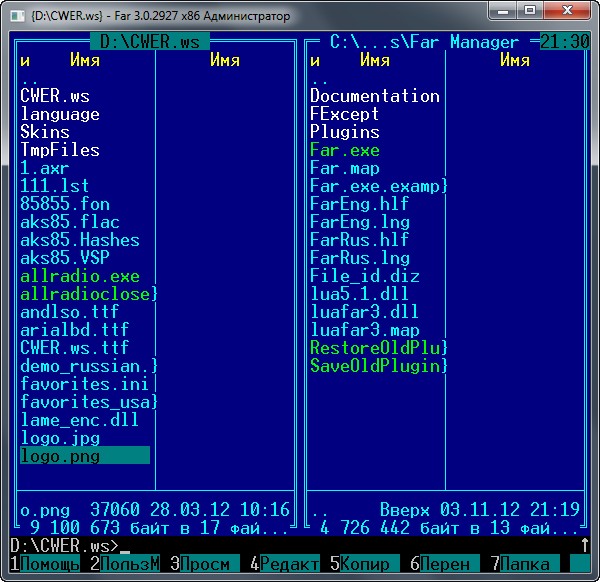Select the language folder in left panel
Screen dimensions: 600x582
[59, 114]
